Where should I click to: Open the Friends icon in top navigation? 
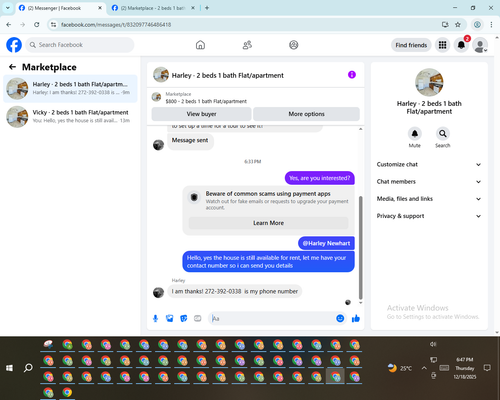click(x=247, y=45)
